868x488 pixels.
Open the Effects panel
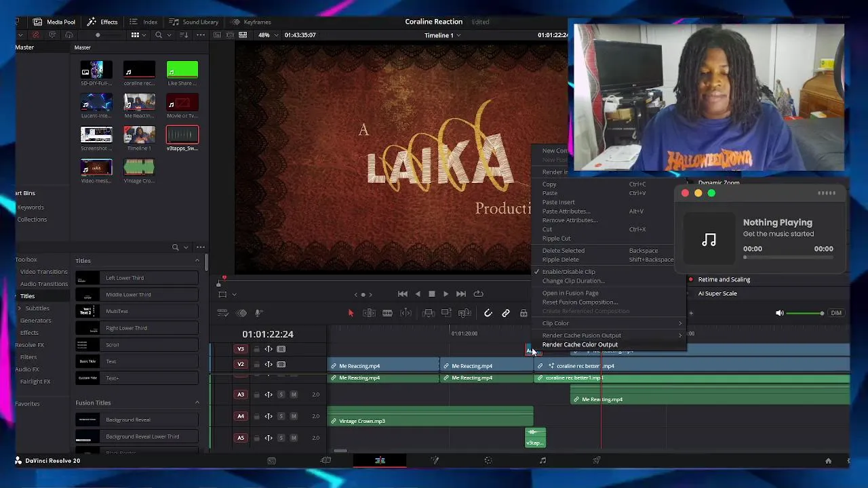click(102, 22)
